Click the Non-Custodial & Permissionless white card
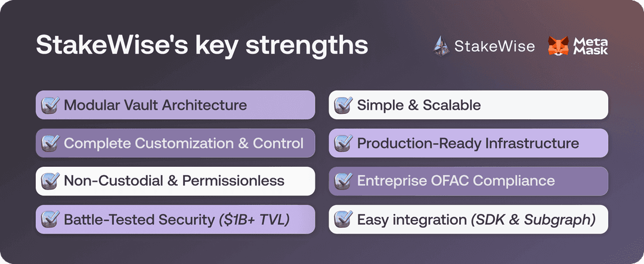The height and width of the screenshot is (264, 644). coord(174,181)
